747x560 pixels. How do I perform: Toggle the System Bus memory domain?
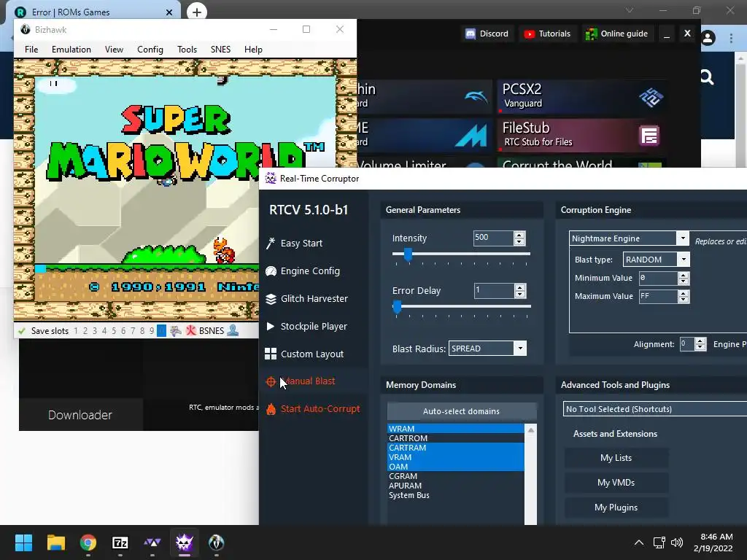pyautogui.click(x=455, y=495)
